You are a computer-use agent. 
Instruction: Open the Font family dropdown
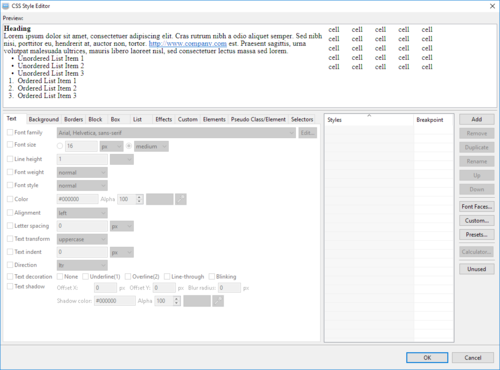(176, 133)
